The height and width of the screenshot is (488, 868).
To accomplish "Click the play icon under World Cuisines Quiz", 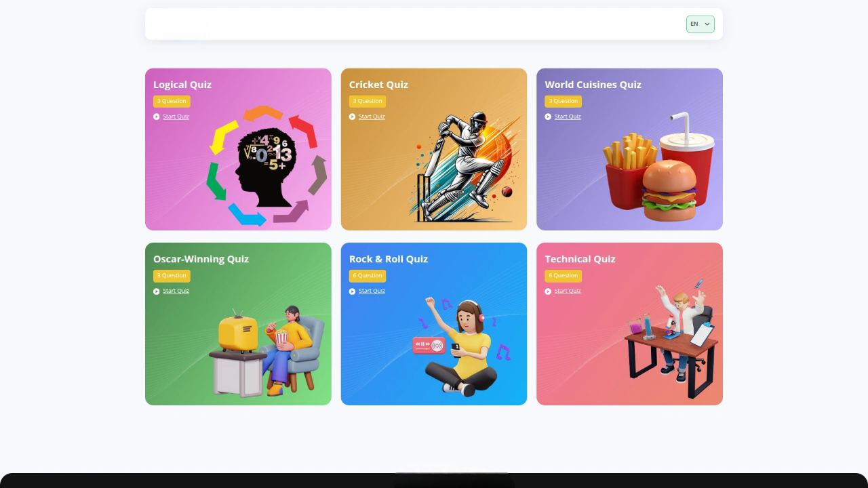I will click(x=548, y=117).
